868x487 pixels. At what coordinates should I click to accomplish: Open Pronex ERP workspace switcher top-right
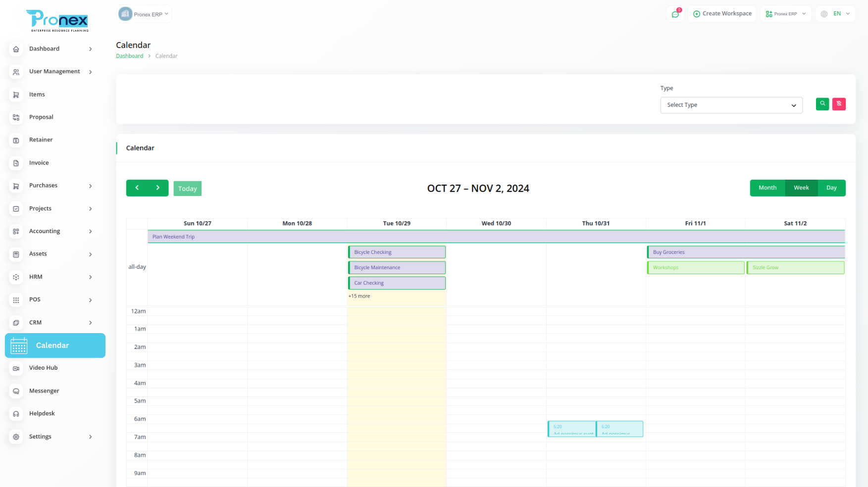786,14
